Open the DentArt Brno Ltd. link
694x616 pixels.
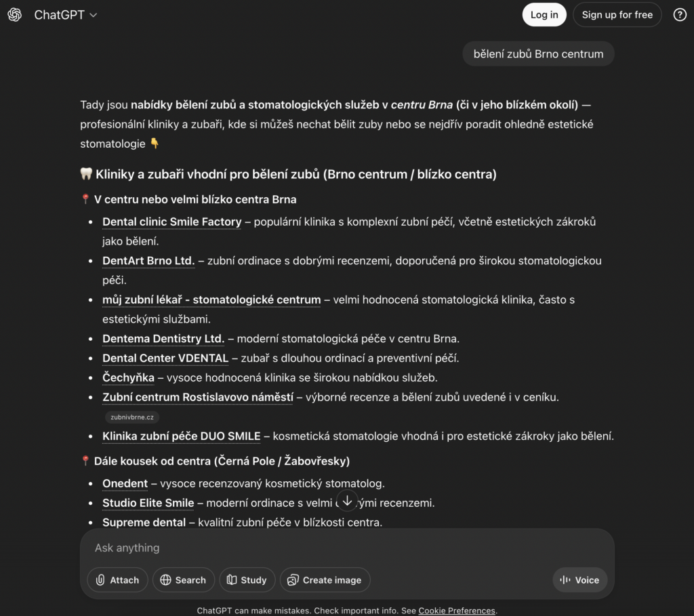148,261
